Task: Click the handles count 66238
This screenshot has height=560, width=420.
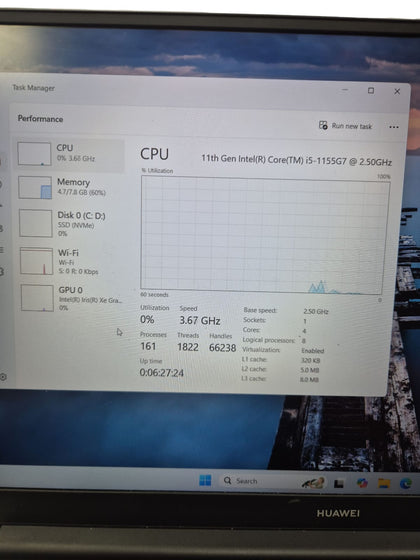Action: [222, 348]
